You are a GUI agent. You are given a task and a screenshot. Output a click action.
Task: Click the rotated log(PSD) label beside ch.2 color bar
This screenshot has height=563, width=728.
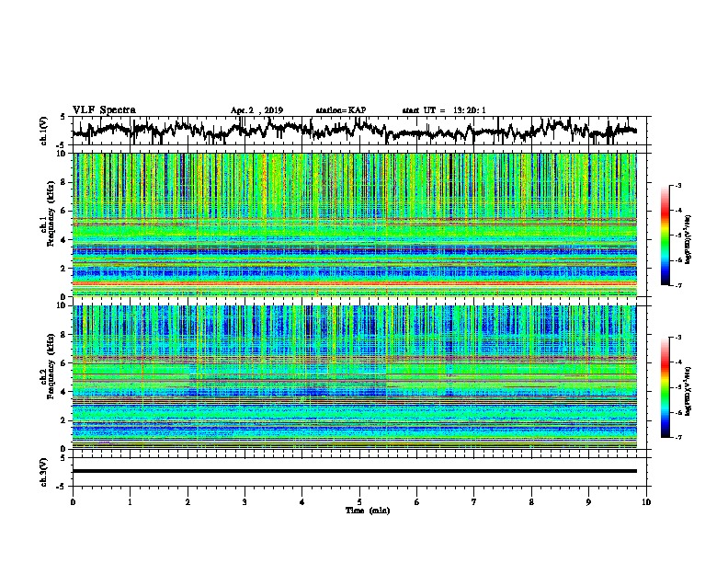pos(688,391)
